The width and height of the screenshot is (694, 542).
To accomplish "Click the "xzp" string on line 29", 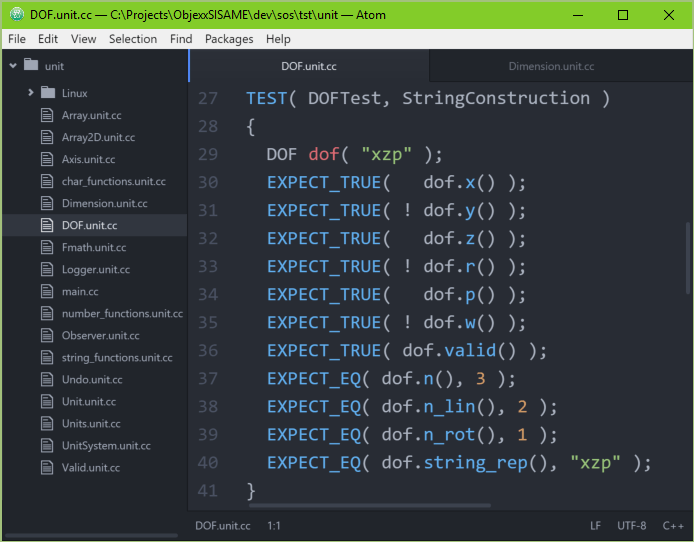I will 386,154.
